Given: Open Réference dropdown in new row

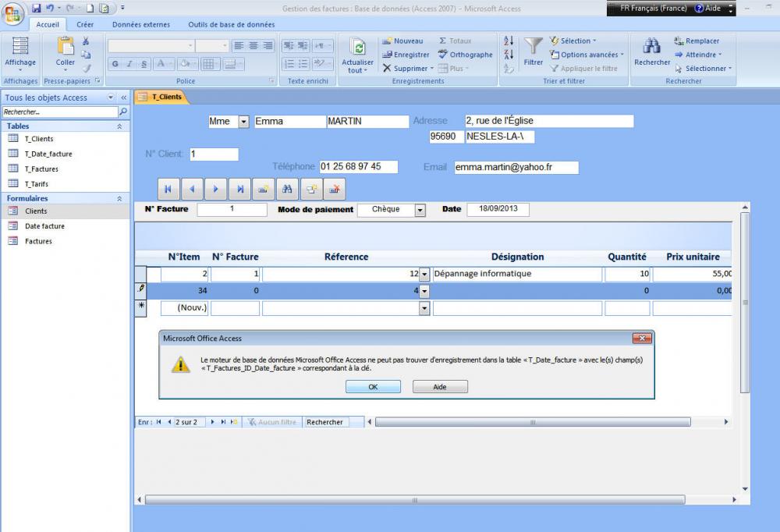Looking at the screenshot, I should click(424, 309).
